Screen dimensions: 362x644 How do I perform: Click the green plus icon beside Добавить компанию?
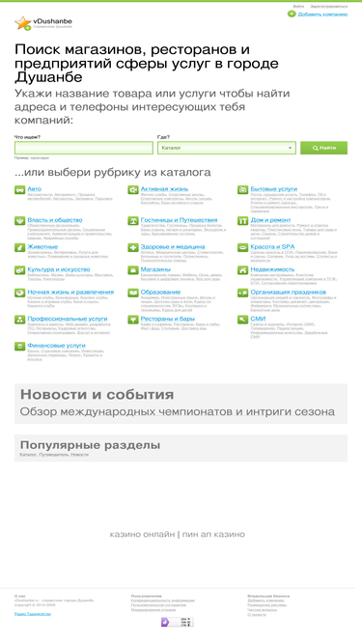(x=292, y=14)
